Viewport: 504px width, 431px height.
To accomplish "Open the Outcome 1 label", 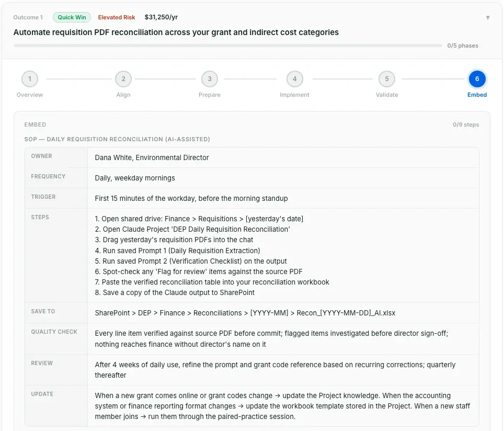I will click(28, 17).
